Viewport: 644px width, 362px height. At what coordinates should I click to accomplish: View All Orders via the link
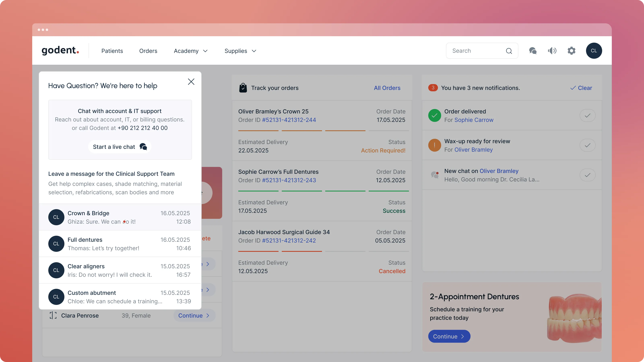[x=387, y=88]
